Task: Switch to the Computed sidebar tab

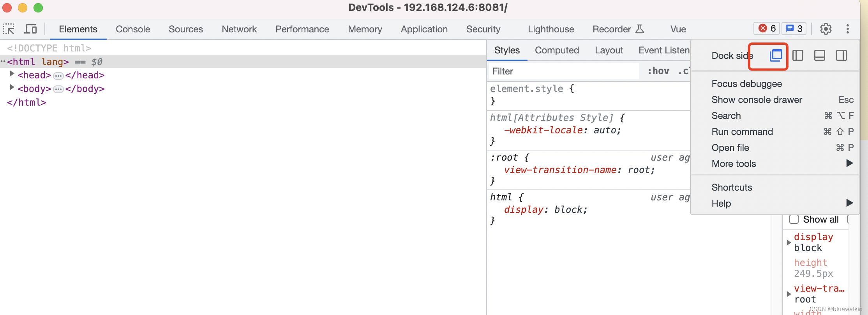Action: (x=557, y=50)
